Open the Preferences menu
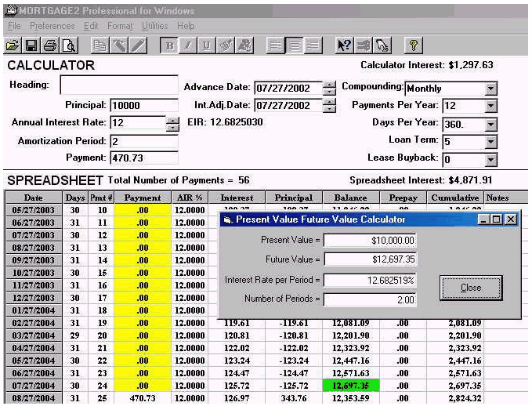 pyautogui.click(x=52, y=26)
